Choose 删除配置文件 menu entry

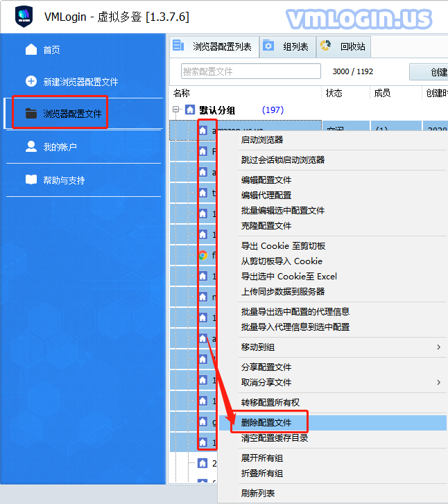pyautogui.click(x=266, y=423)
